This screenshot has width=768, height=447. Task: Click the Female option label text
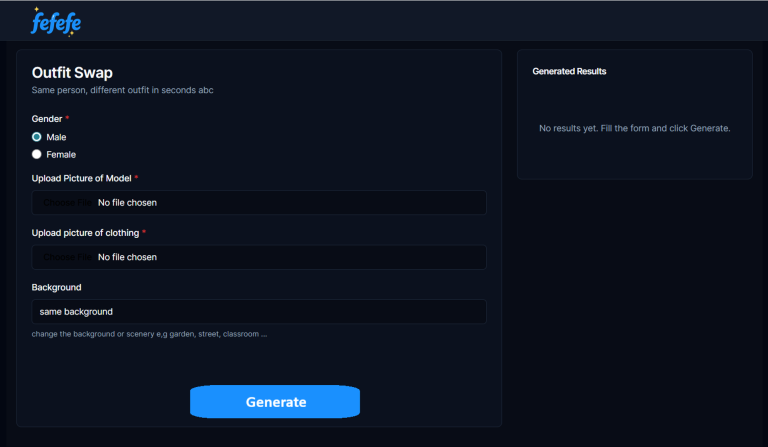pos(61,155)
